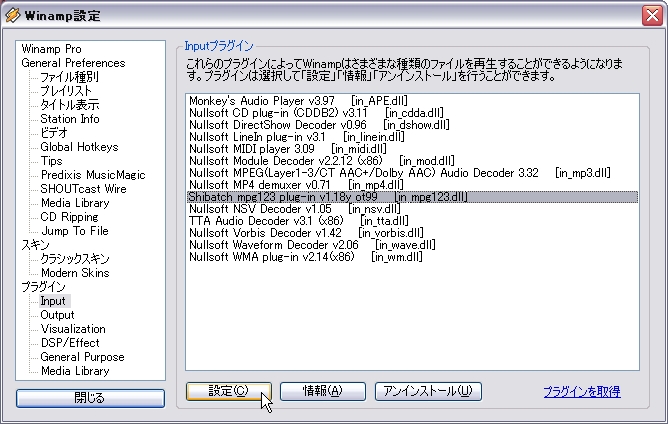Open the General Purpose plugins page
Viewport: 668px width, 424px height.
[82, 357]
